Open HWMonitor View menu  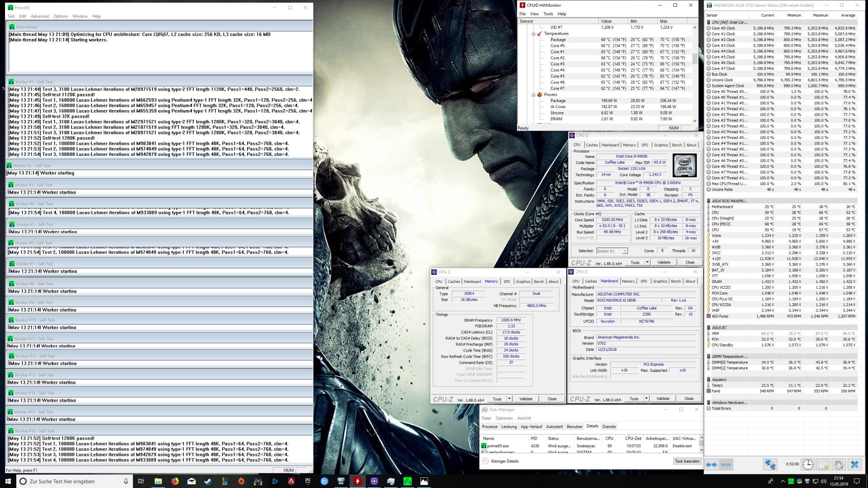[534, 14]
